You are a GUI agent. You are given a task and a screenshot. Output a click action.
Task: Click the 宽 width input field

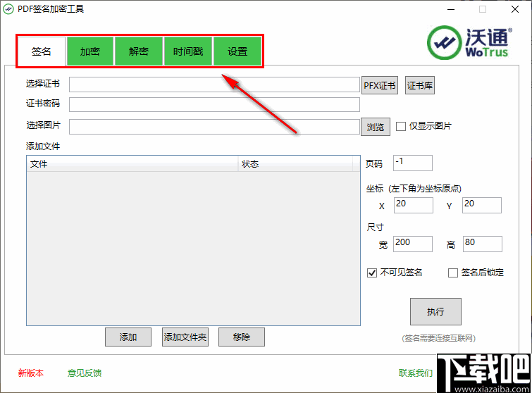tap(413, 244)
